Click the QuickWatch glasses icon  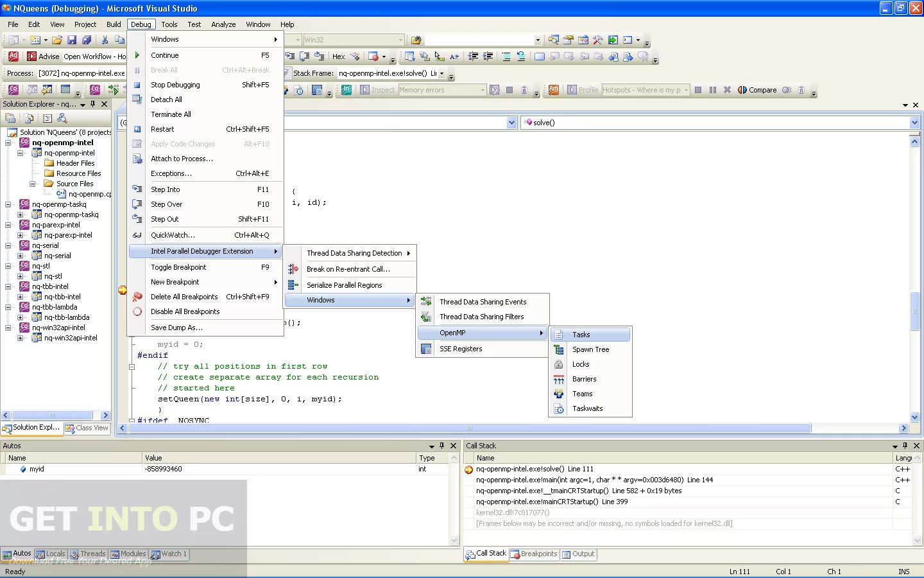(137, 235)
